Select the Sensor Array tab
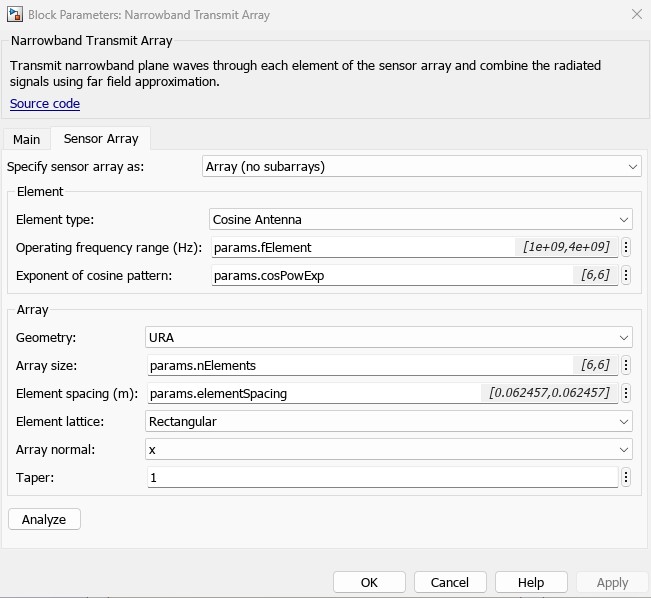The width and height of the screenshot is (651, 598). pos(101,139)
